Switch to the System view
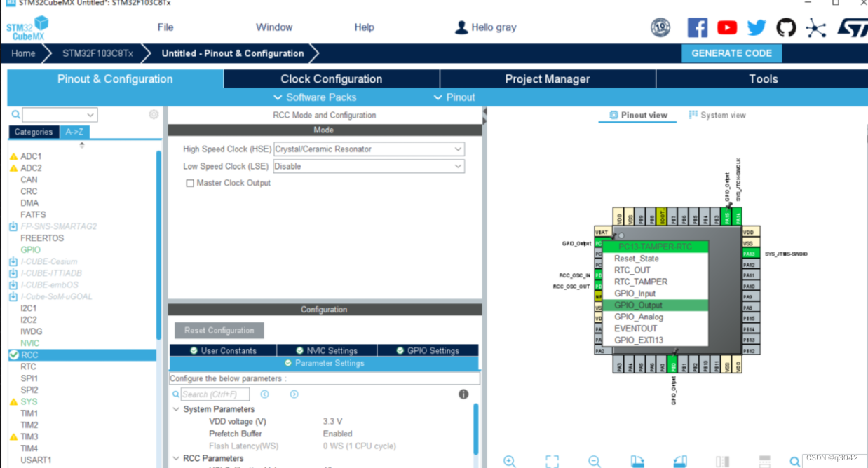Viewport: 868px width, 468px height. (x=717, y=115)
